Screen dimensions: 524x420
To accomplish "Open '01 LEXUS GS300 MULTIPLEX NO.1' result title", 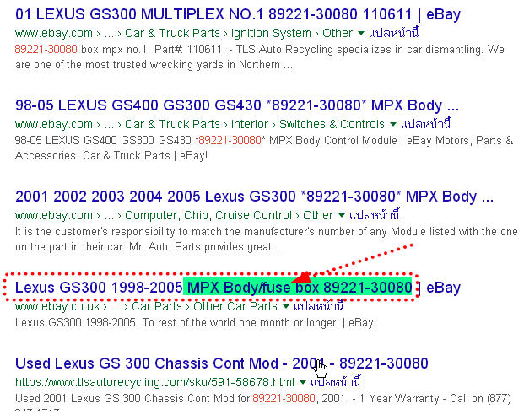I will [x=238, y=14].
